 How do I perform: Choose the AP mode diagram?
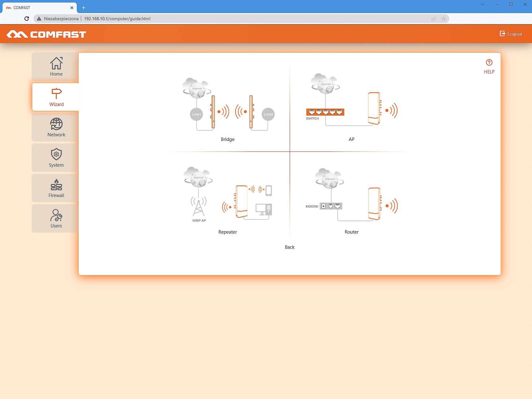[x=352, y=100]
